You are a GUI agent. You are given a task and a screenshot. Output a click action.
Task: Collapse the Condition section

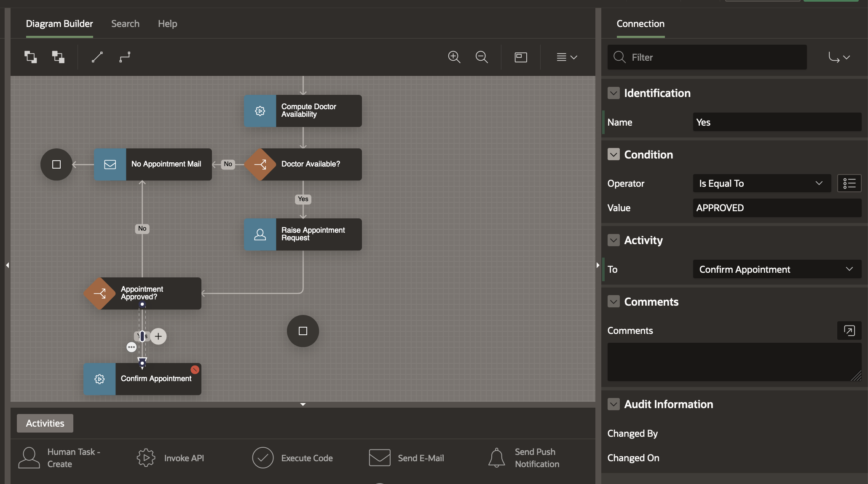pyautogui.click(x=613, y=155)
